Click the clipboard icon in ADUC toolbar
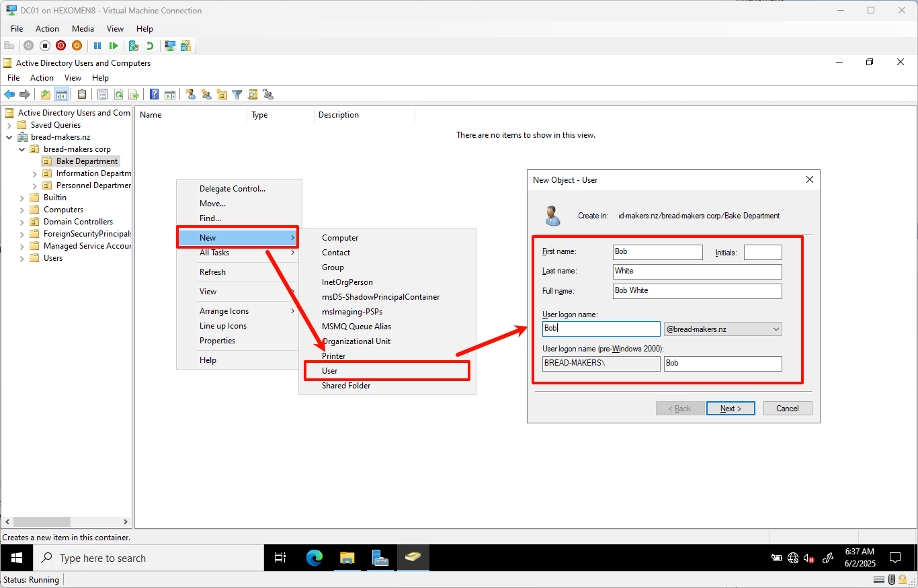918x588 pixels. tap(82, 94)
